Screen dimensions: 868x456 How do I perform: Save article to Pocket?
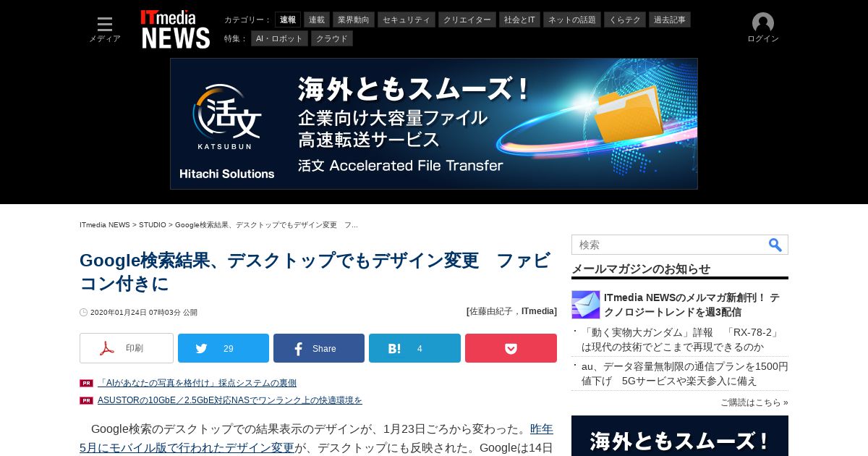point(511,348)
